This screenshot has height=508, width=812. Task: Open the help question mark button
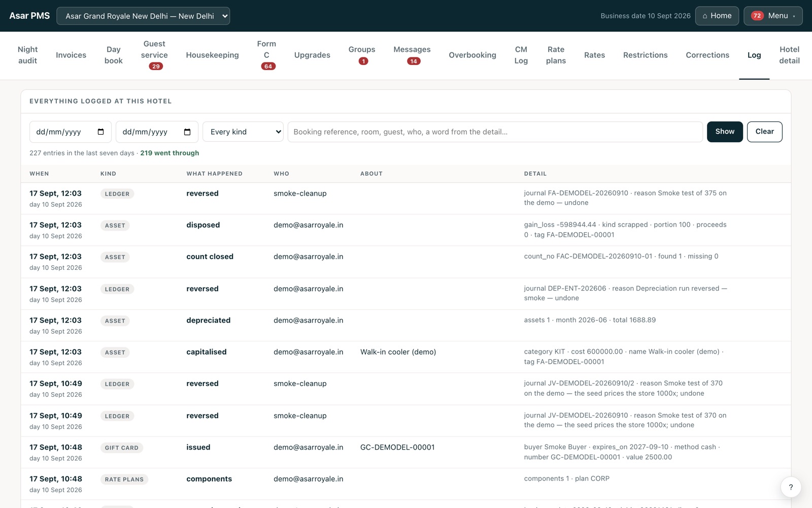click(791, 487)
